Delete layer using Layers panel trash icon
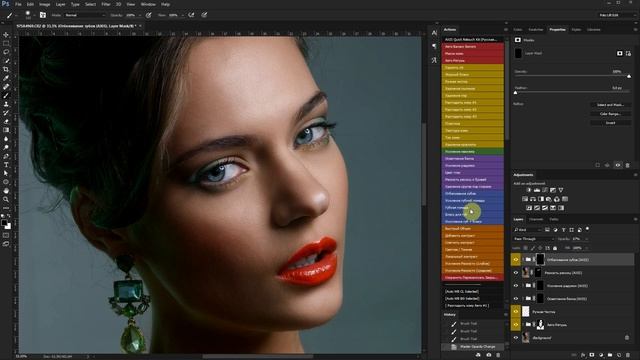Screen dimensions: 640x360 [628, 355]
